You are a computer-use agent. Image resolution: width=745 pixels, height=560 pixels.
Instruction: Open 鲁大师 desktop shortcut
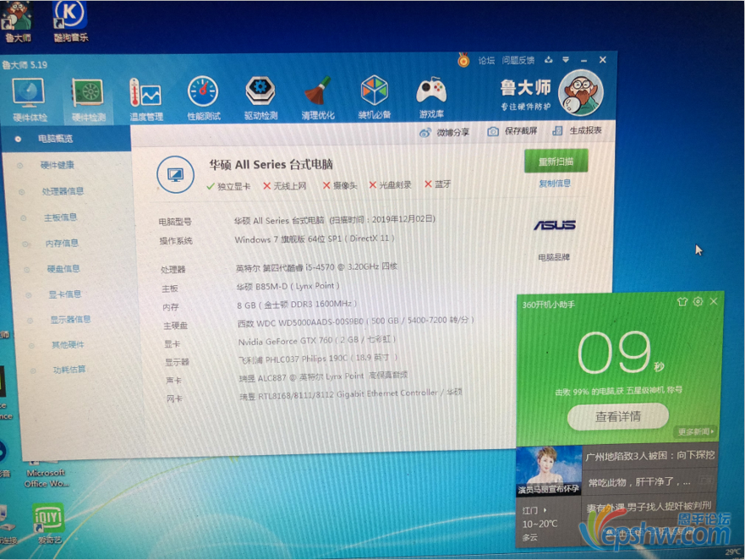(x=18, y=21)
